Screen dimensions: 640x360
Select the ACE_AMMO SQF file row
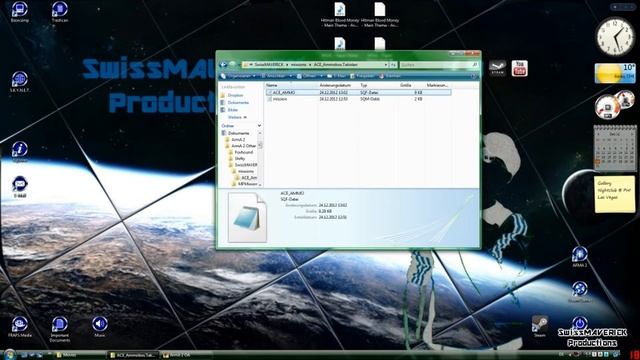point(358,93)
